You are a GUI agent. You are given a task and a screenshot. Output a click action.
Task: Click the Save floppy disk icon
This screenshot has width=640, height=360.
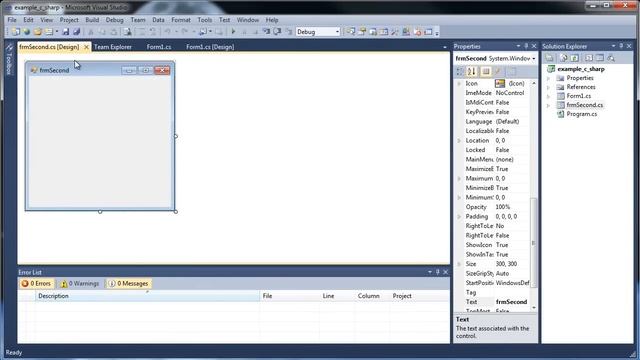pos(65,31)
